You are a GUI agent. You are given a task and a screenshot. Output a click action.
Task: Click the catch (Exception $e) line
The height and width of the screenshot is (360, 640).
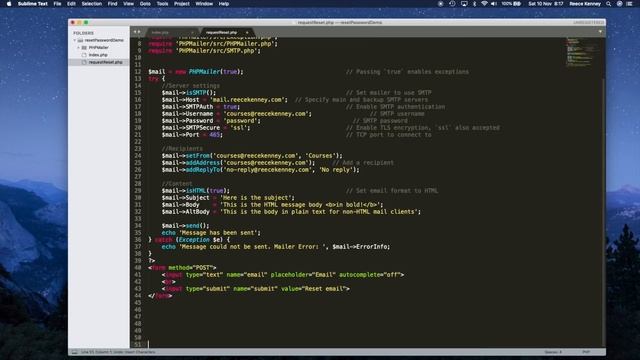coord(189,240)
